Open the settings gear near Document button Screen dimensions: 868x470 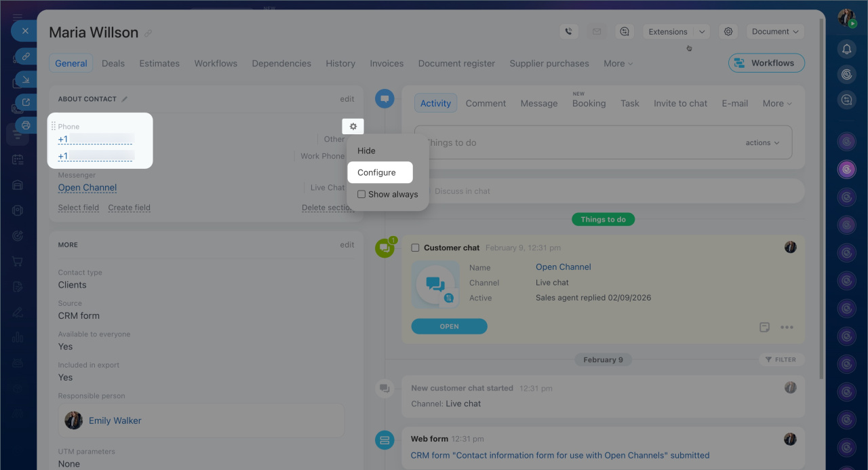point(728,31)
